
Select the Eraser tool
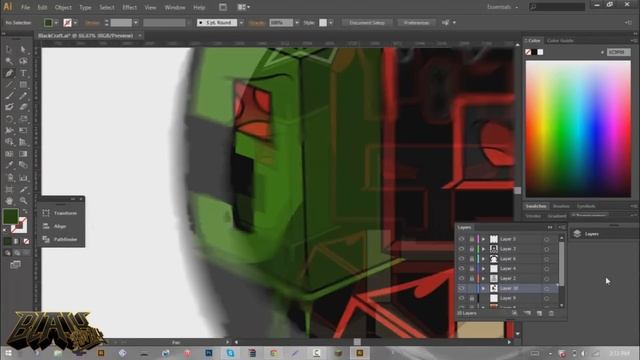(x=23, y=107)
